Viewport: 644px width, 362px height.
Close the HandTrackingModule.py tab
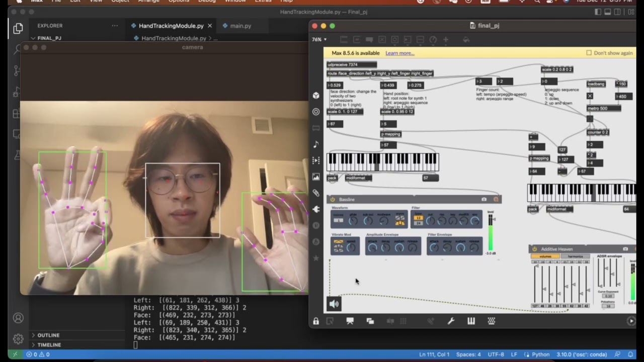click(209, 26)
